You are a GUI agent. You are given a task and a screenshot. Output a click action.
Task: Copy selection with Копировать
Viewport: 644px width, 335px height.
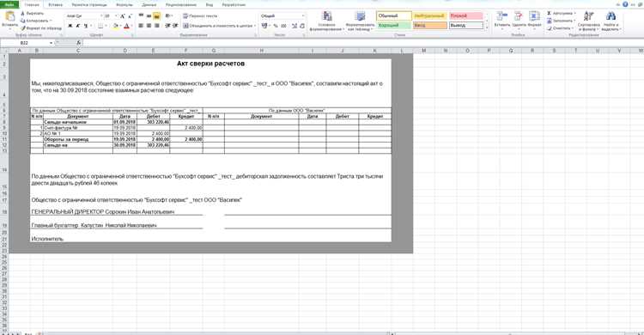(36, 21)
